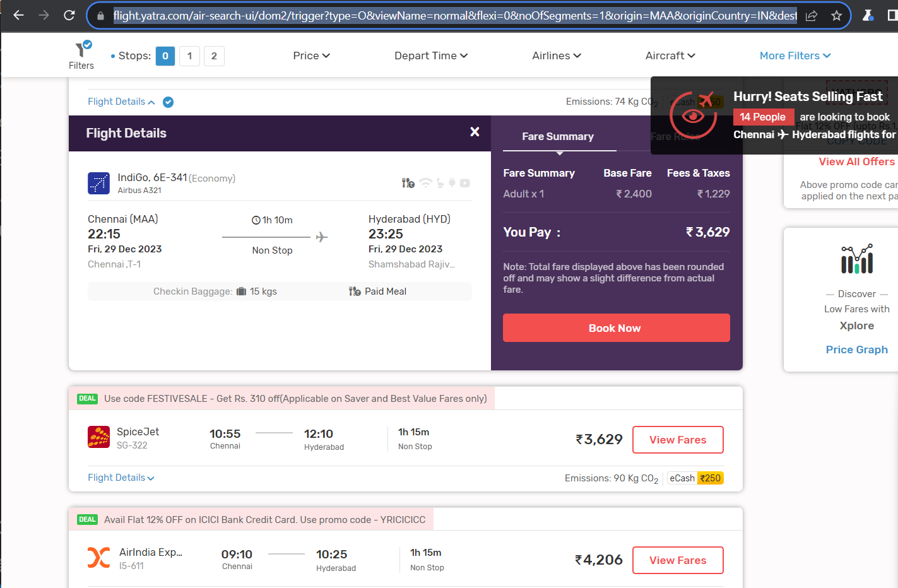Click the 'Hurry! Seats Selling Fast' heading

pos(808,97)
